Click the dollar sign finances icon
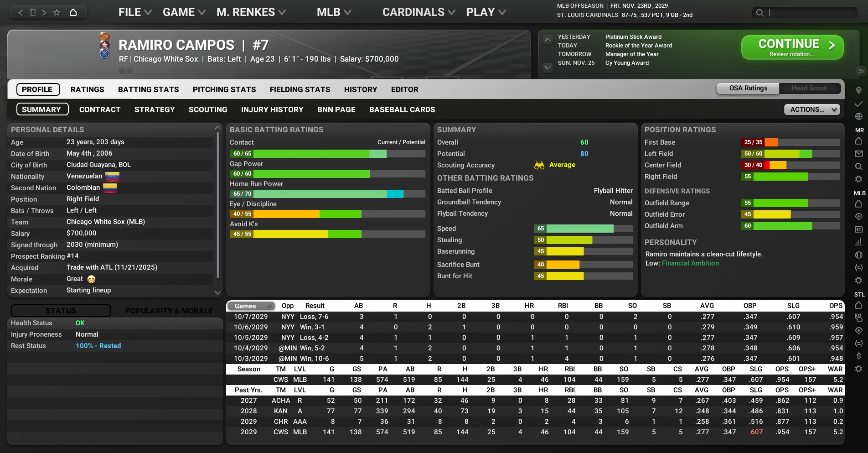Viewport: 868px width, 453px height. click(x=858, y=356)
